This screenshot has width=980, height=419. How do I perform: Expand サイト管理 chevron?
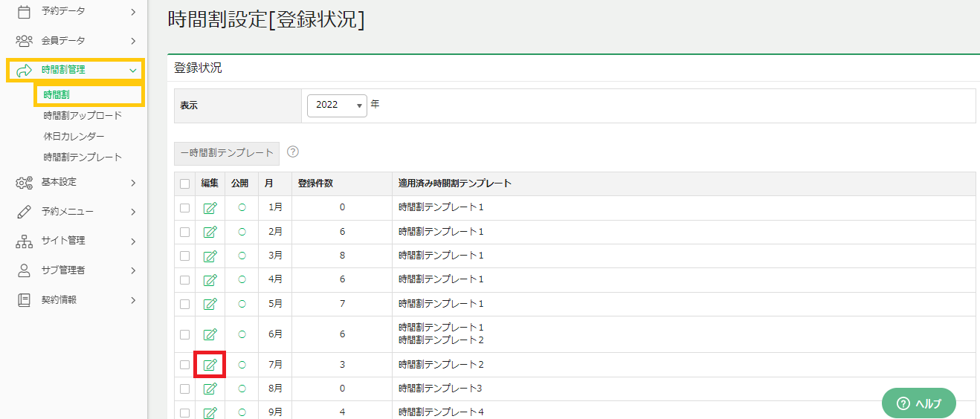(x=133, y=241)
